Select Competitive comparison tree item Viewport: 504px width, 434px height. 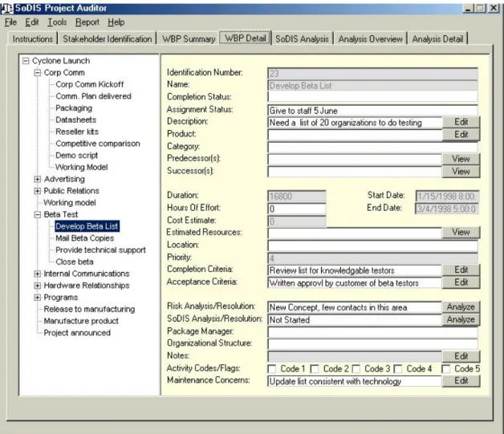tap(98, 144)
